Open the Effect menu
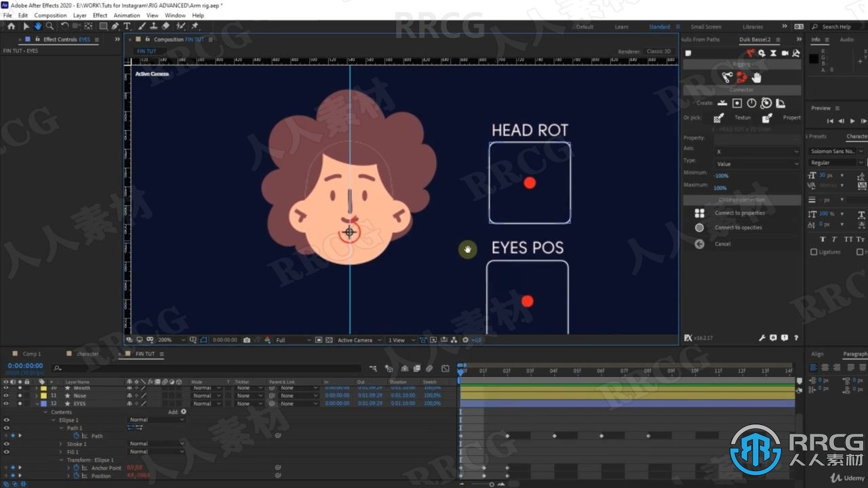The width and height of the screenshot is (868, 488). coord(100,15)
